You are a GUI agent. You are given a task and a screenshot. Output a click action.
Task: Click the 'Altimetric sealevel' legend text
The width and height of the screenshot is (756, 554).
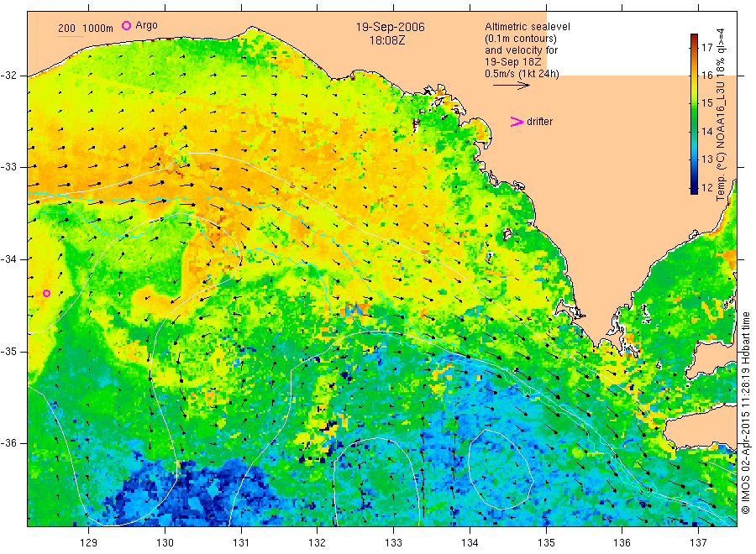point(527,27)
